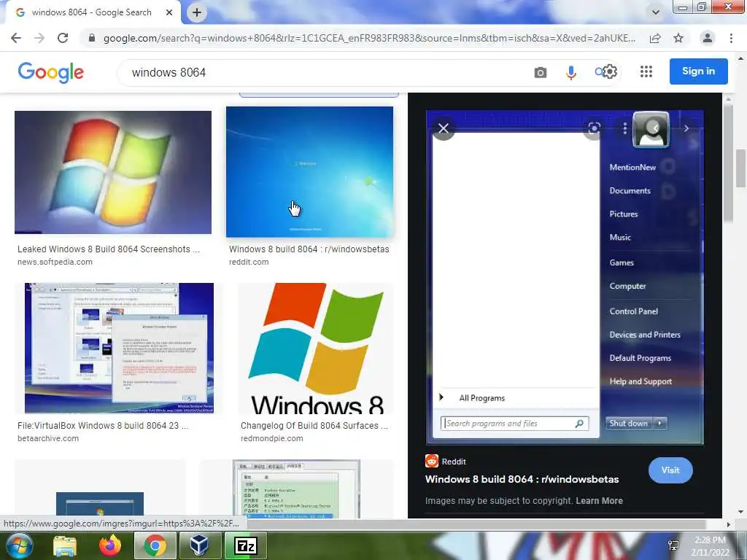The image size is (747, 560).
Task: Go to the next image with right chevron
Action: [x=686, y=128]
